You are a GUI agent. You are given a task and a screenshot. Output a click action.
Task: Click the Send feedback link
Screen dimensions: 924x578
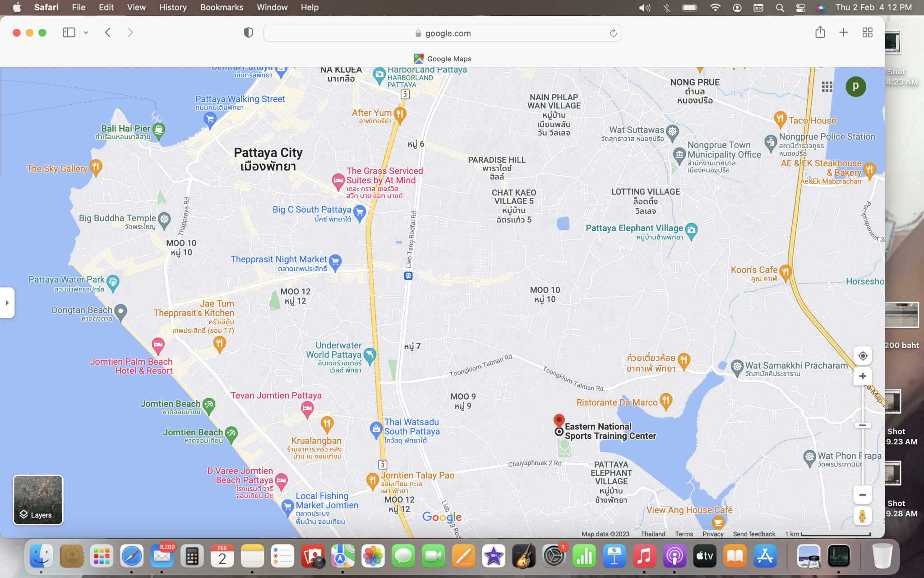(x=754, y=534)
